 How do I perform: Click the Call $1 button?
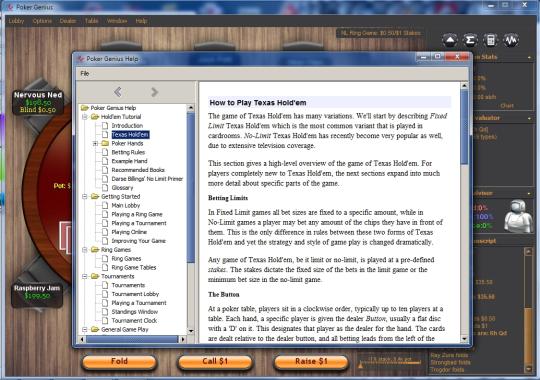(215, 361)
